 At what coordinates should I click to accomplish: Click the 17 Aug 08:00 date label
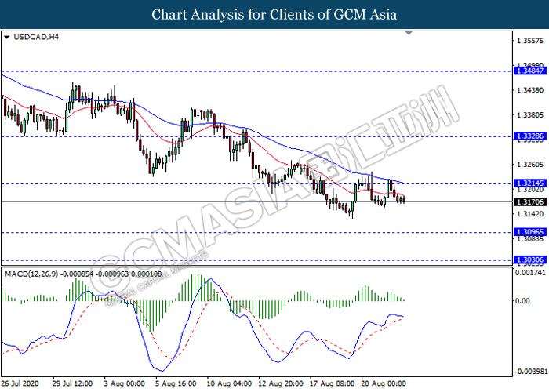(332, 383)
